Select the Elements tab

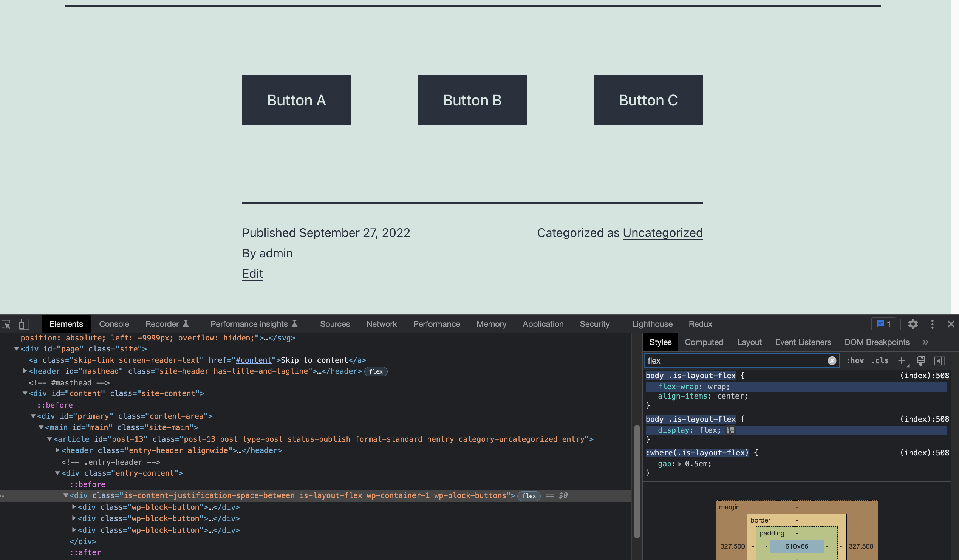pyautogui.click(x=66, y=324)
